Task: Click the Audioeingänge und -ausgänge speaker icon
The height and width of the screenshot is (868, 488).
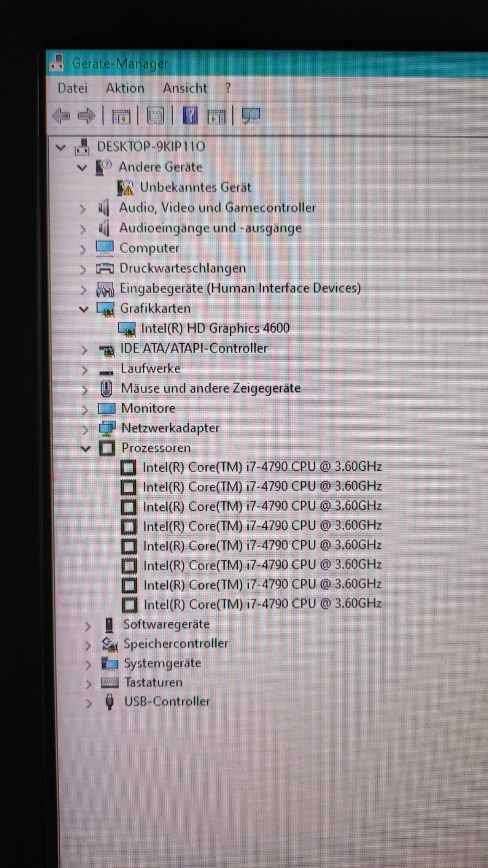Action: tap(104, 228)
